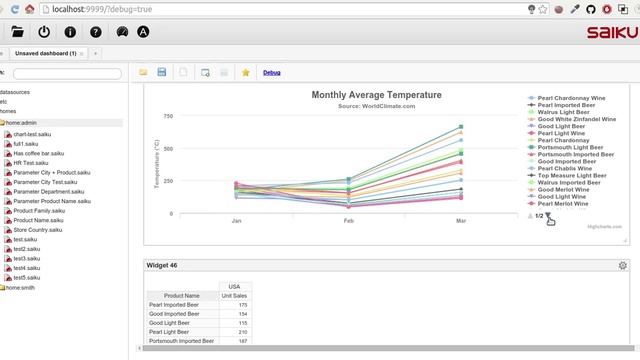Image resolution: width=640 pixels, height=360 pixels.
Task: Open chart-test.saiku file
Action: [32, 134]
